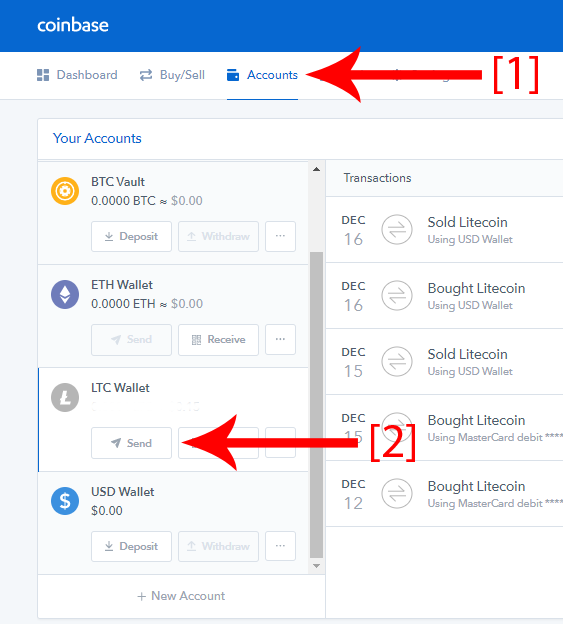The height and width of the screenshot is (624, 563).
Task: Open the Dec 12 Bought Litecoin transaction
Action: pyautogui.click(x=444, y=494)
